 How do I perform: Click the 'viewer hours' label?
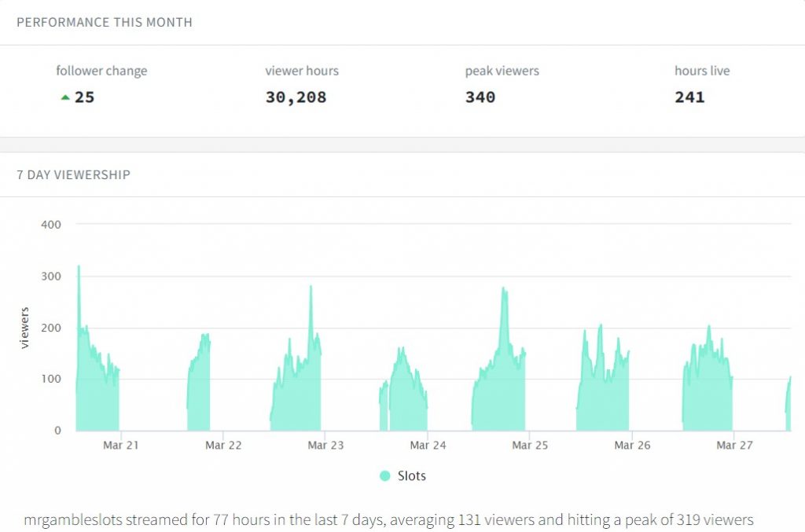(x=302, y=71)
